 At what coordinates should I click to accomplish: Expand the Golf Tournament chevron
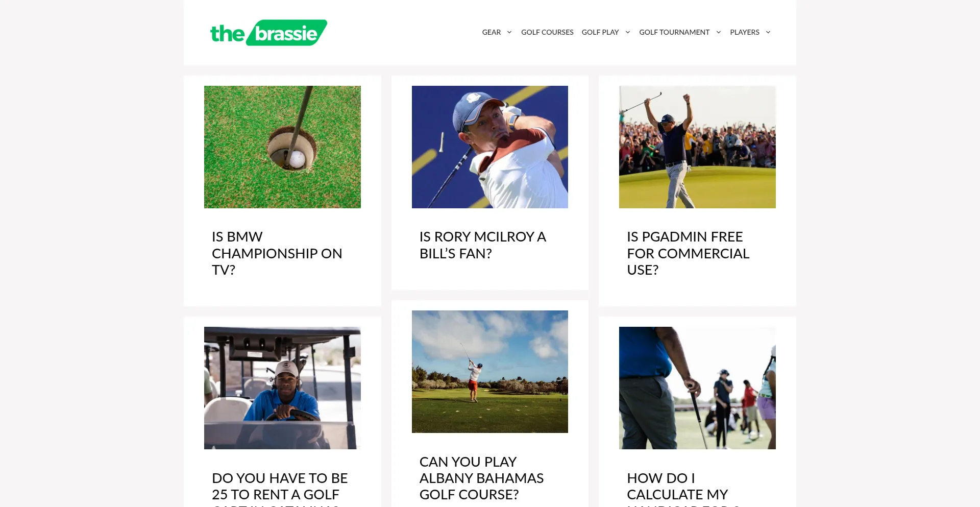pyautogui.click(x=718, y=32)
